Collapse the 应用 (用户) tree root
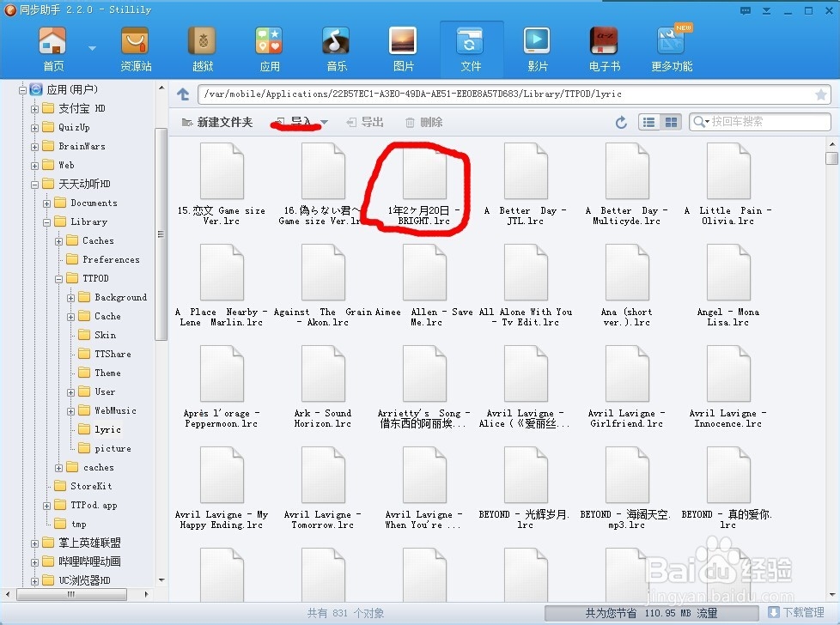 coord(22,90)
